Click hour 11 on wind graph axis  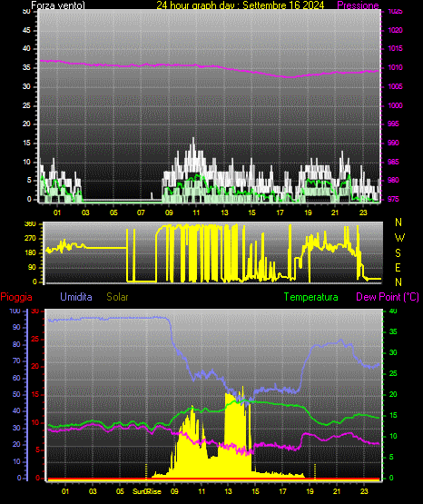[x=196, y=212]
